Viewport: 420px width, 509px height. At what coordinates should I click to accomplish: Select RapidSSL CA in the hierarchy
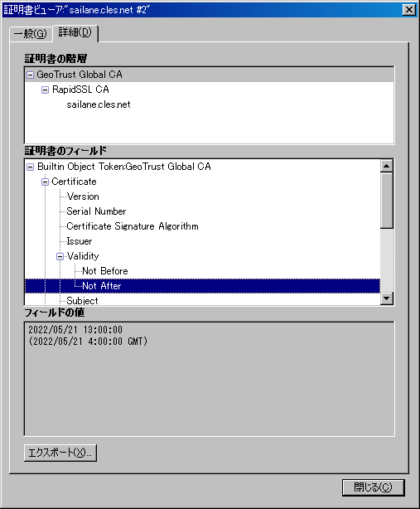click(x=80, y=90)
